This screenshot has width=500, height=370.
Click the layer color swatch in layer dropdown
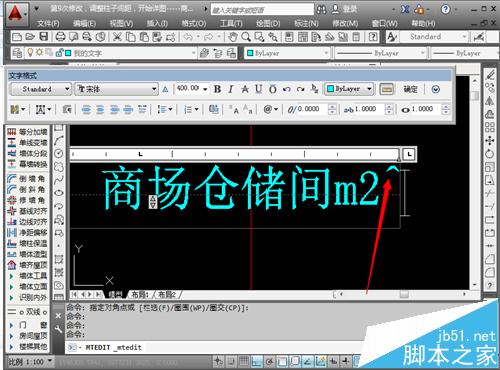pos(68,53)
